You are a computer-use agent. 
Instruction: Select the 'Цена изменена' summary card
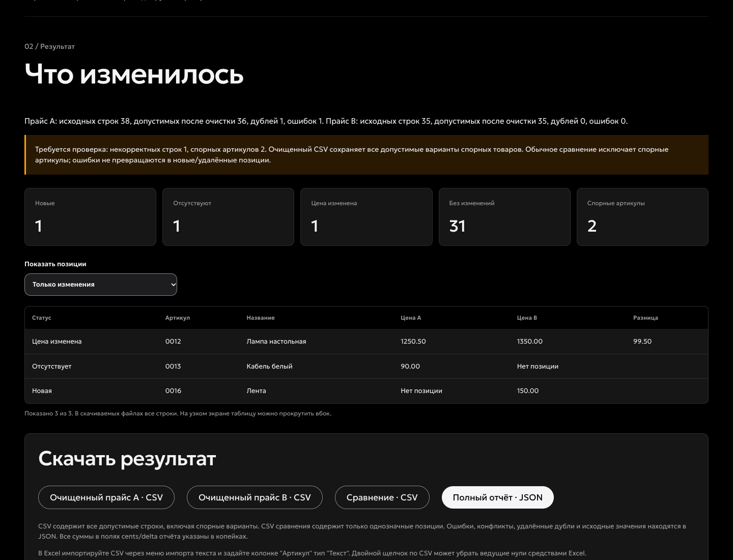tap(366, 217)
